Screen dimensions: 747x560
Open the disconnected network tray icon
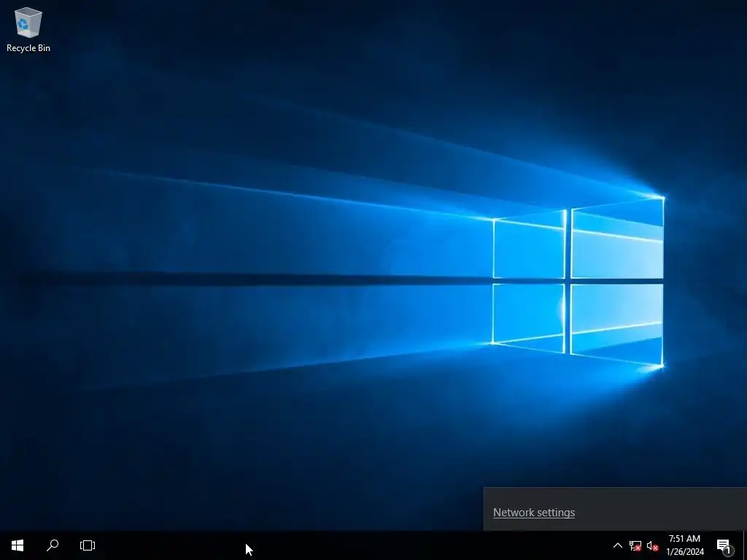[635, 545]
